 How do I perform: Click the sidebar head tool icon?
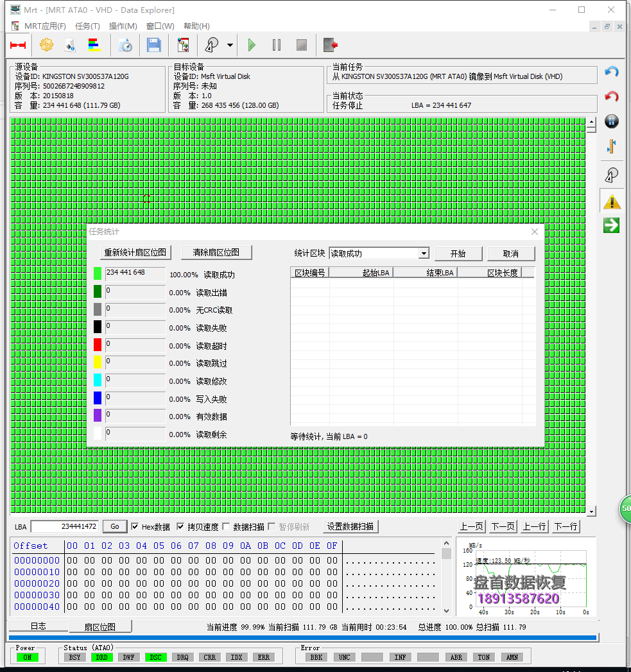[x=612, y=175]
